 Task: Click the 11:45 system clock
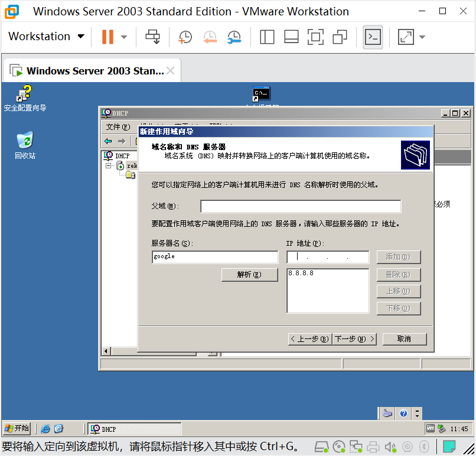pyautogui.click(x=459, y=429)
